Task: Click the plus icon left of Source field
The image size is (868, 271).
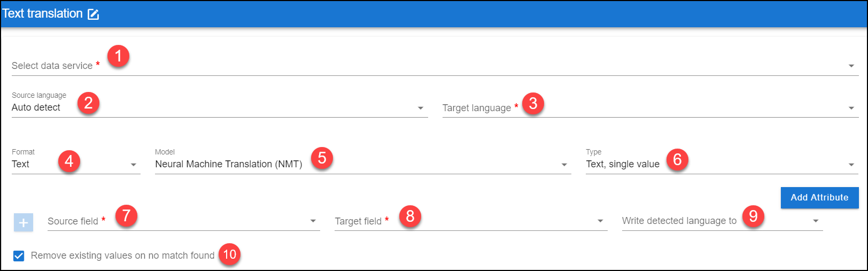Action: click(x=24, y=222)
